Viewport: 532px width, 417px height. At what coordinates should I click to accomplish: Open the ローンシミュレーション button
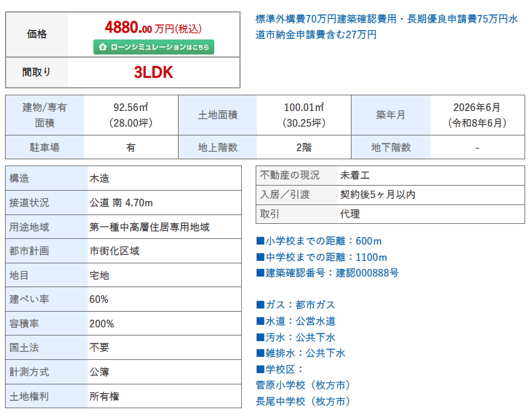pos(154,48)
